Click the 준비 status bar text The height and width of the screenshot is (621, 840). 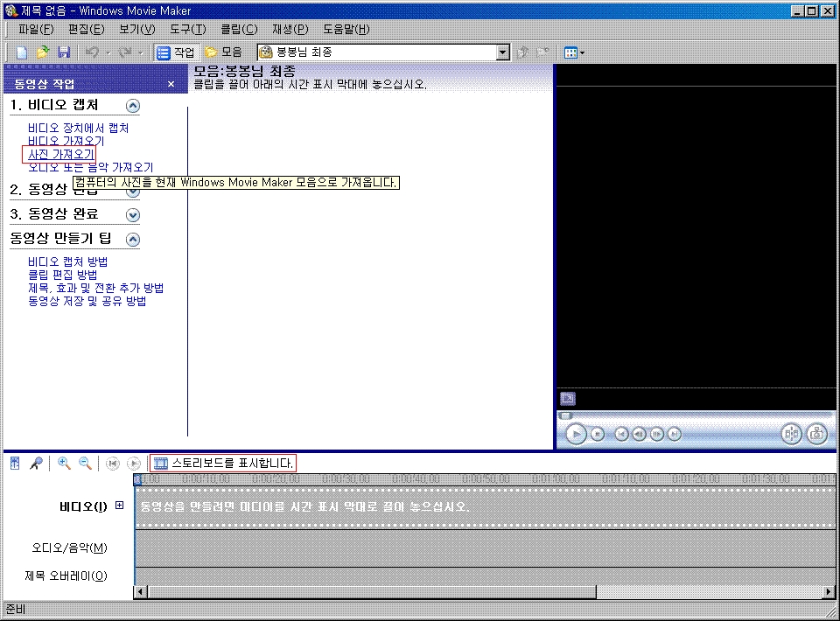point(16,610)
